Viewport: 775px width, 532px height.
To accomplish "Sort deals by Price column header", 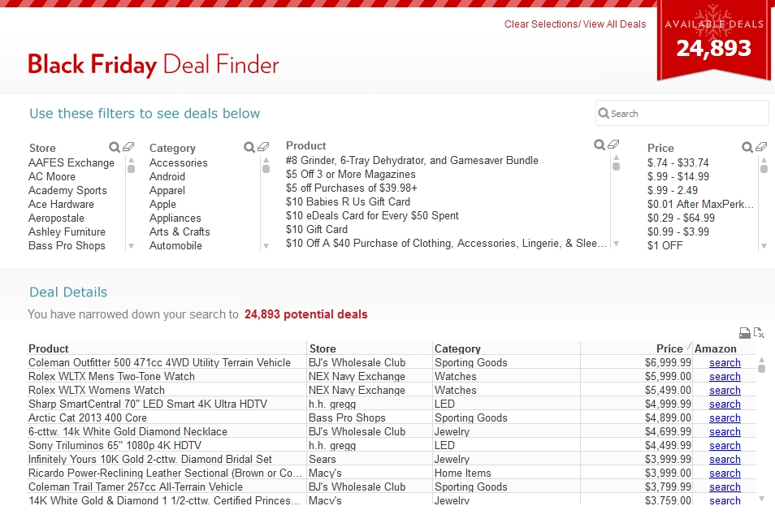I will tap(669, 348).
